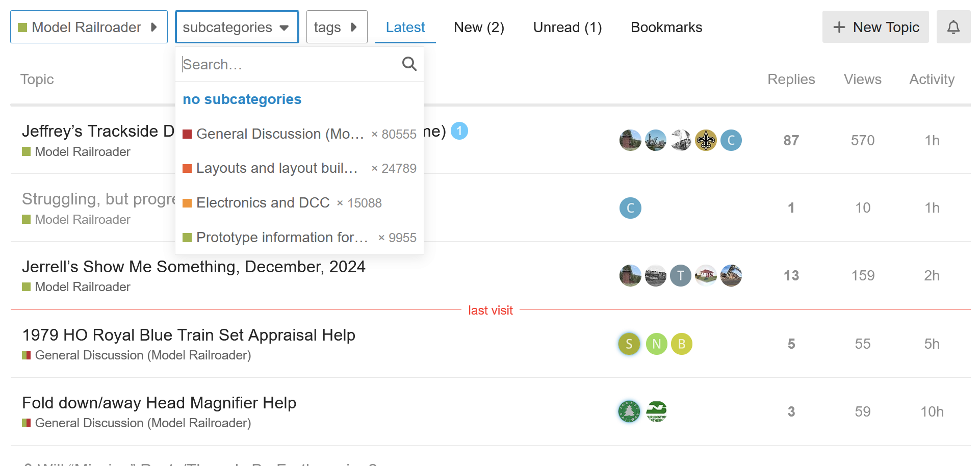Image resolution: width=980 pixels, height=466 pixels.
Task: Open the fleur-de-lis avatar profile
Action: 706,140
